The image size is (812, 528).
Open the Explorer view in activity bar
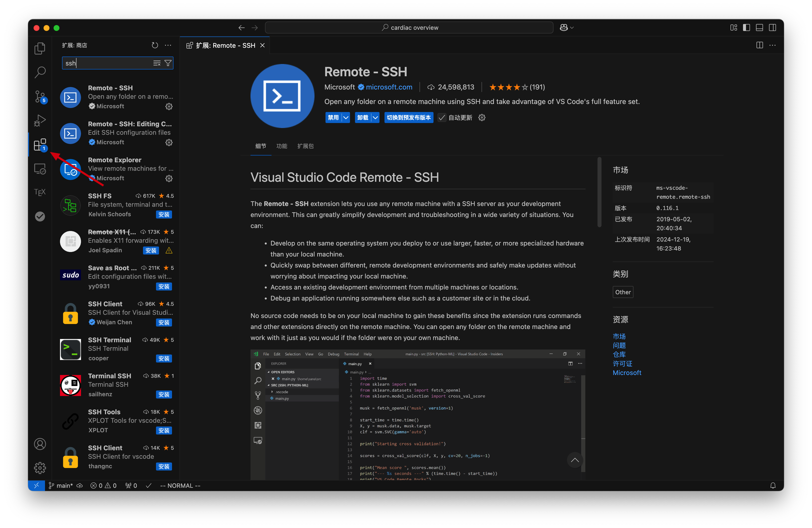click(x=40, y=48)
